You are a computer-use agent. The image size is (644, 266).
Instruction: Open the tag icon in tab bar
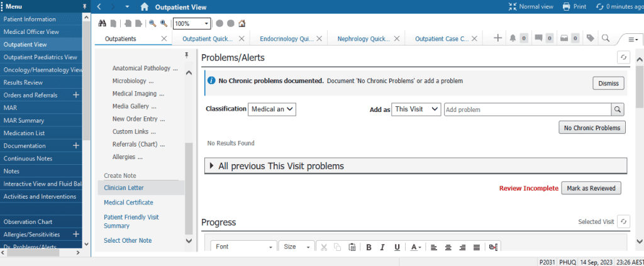[x=590, y=38]
